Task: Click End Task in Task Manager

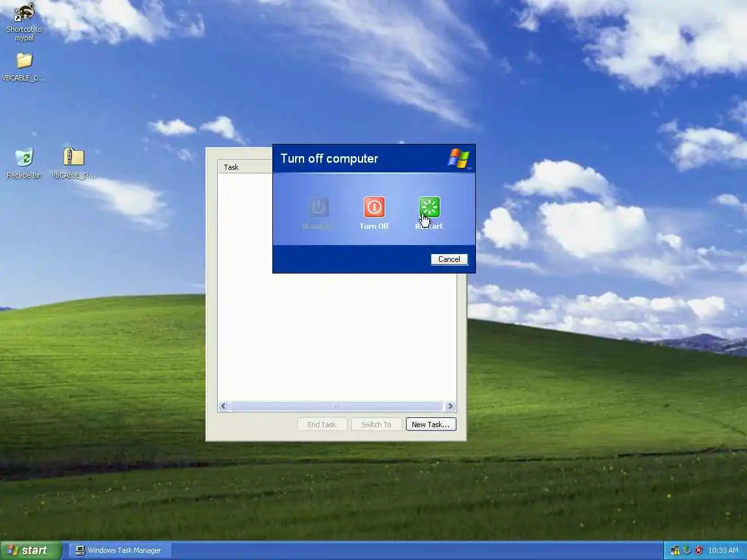Action: (x=322, y=425)
